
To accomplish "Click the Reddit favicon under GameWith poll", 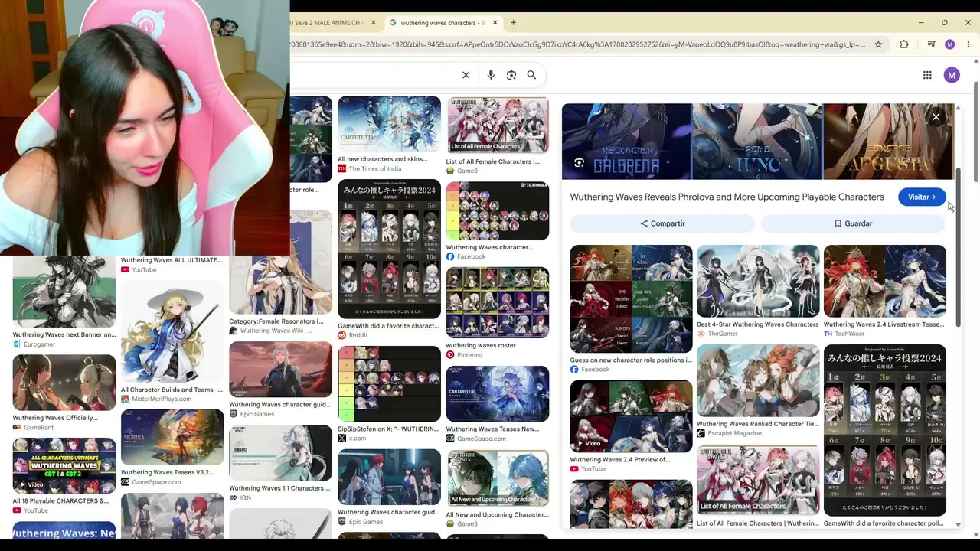I will [x=341, y=335].
